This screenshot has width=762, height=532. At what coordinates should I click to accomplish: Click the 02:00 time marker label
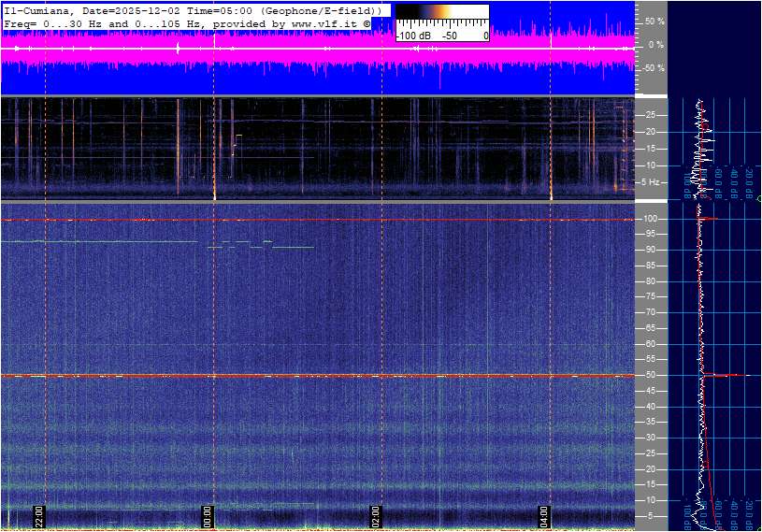[376, 516]
